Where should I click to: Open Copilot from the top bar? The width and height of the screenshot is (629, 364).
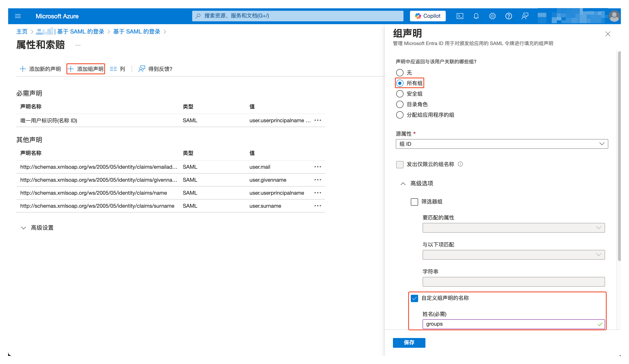427,16
